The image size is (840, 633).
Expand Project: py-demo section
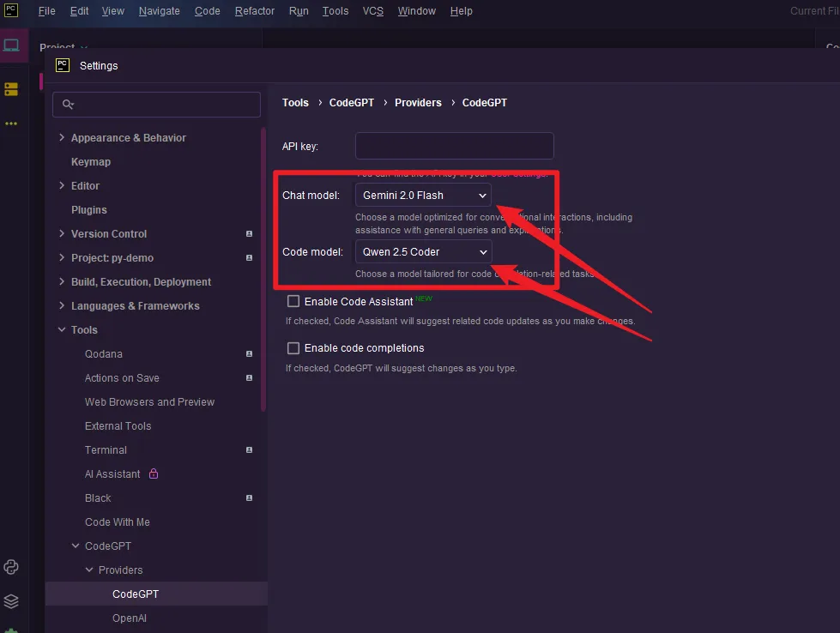(62, 257)
